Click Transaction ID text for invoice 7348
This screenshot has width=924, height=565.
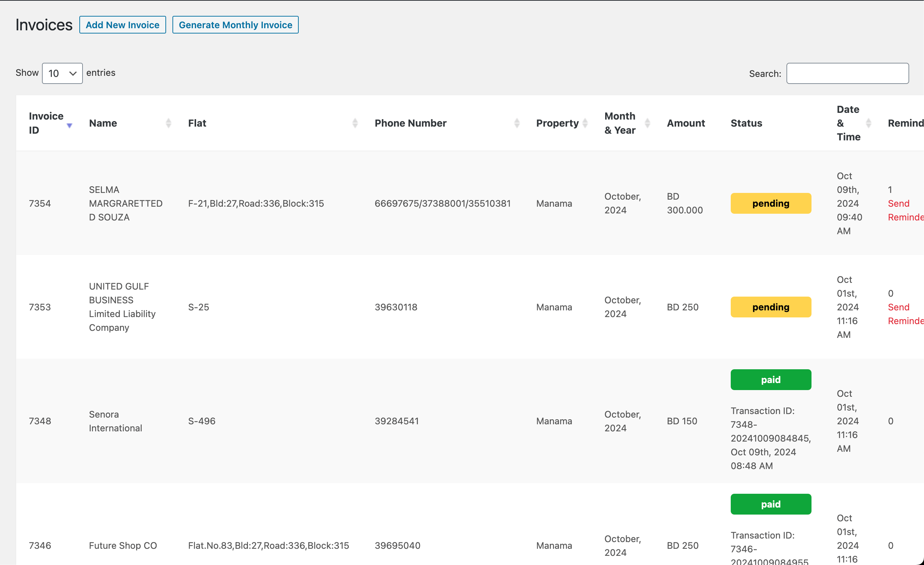pos(771,438)
